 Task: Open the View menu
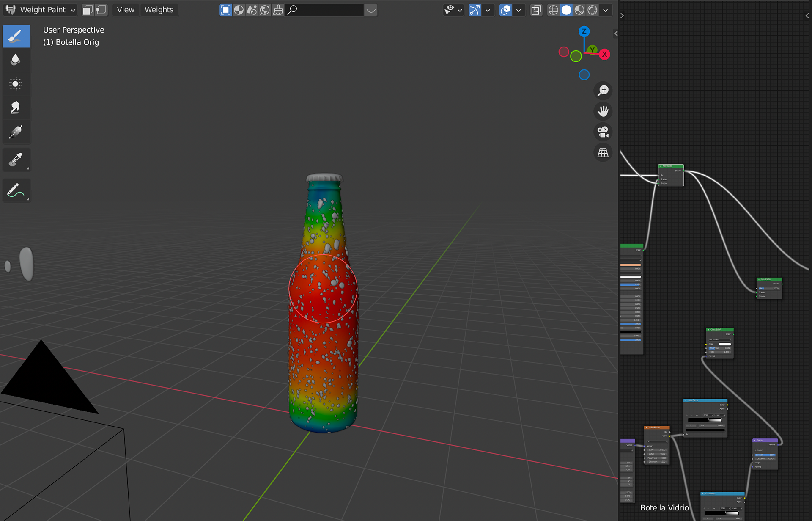tap(126, 10)
